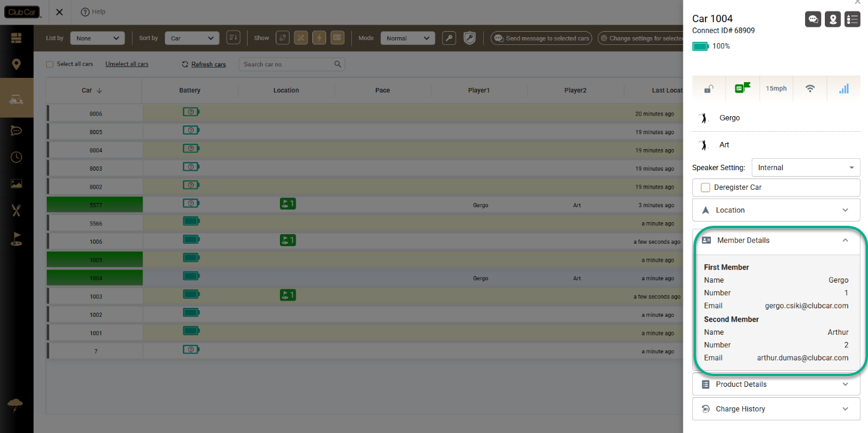This screenshot has width=868, height=433.
Task: Open the messaging section in sidebar
Action: coord(16,131)
